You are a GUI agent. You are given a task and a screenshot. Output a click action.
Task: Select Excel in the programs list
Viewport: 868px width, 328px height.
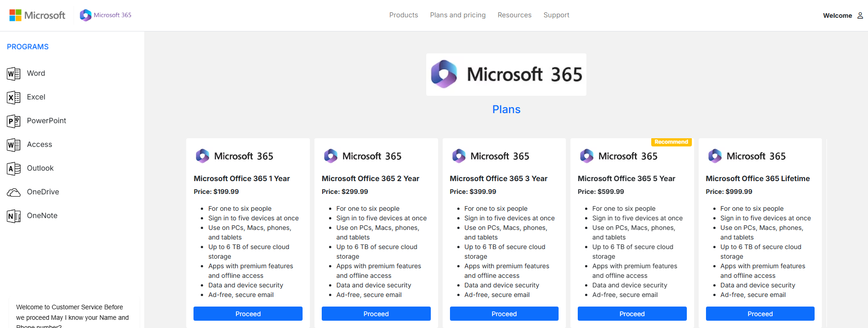[x=36, y=97]
